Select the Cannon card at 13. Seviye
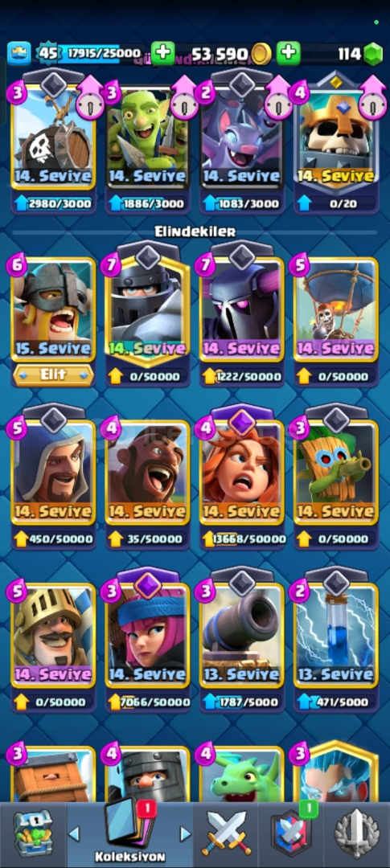Screen dimensions: 390x868 tap(242, 636)
